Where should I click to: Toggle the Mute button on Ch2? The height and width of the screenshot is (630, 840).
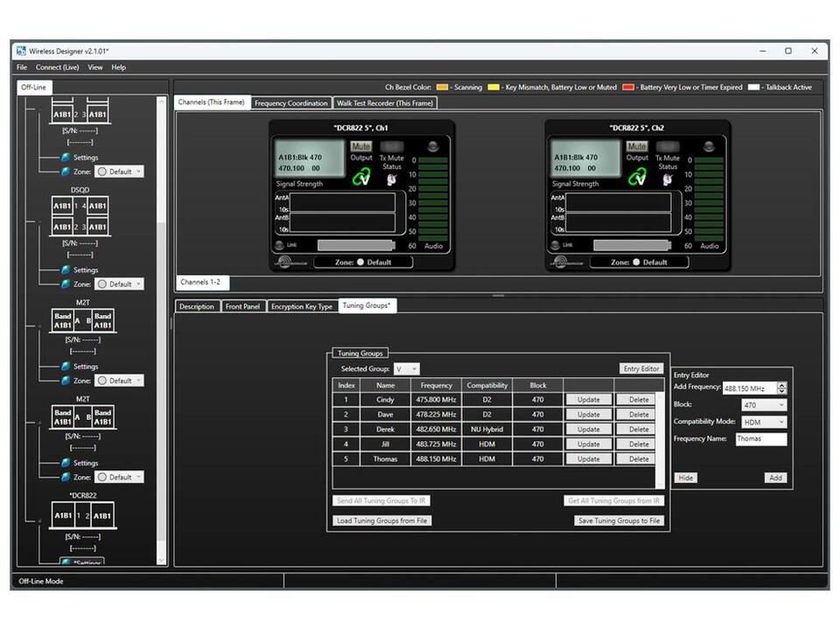(637, 147)
